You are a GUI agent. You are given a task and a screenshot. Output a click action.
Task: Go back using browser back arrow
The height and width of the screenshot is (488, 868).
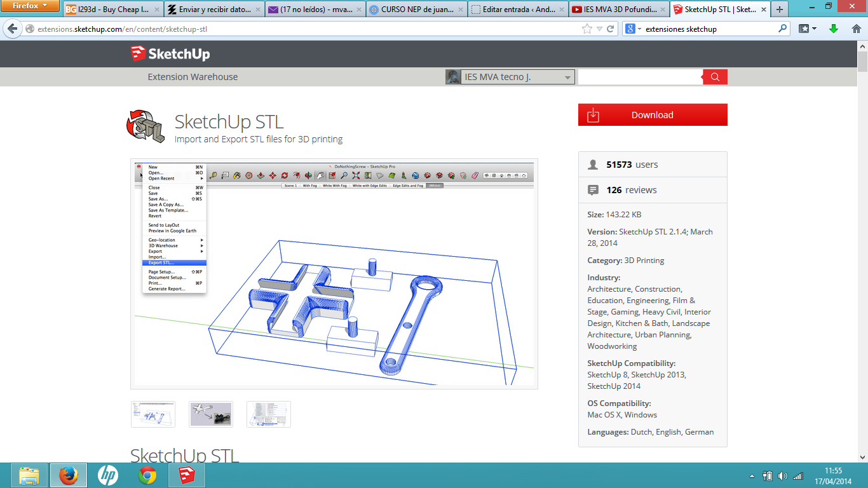pyautogui.click(x=12, y=29)
